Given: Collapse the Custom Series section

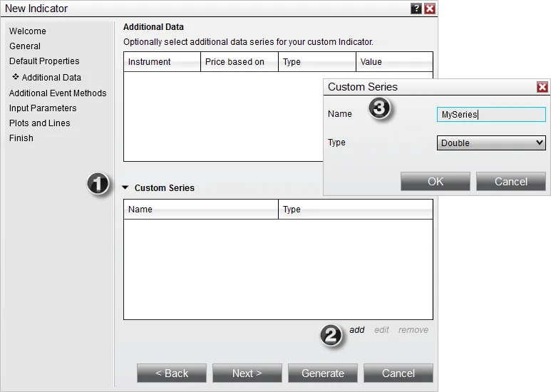Looking at the screenshot, I should (x=125, y=187).
